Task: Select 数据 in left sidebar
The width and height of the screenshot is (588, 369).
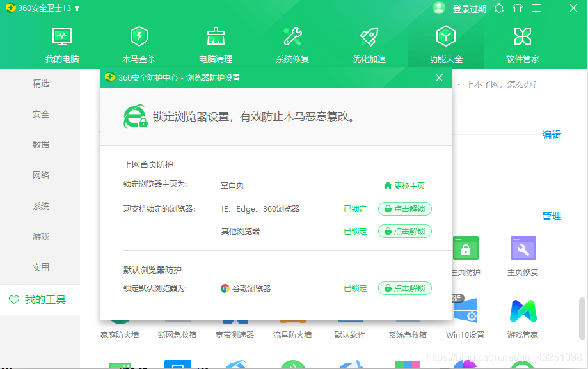Action: 40,145
